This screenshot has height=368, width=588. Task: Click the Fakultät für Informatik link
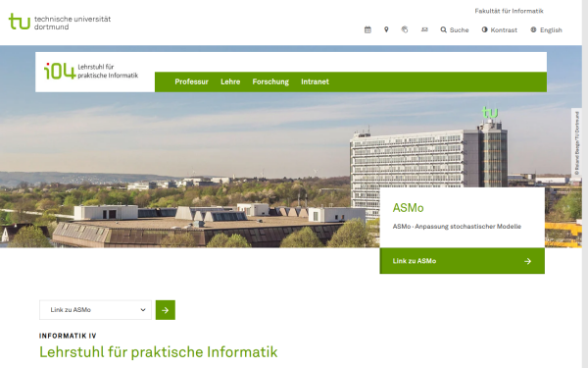pos(509,11)
